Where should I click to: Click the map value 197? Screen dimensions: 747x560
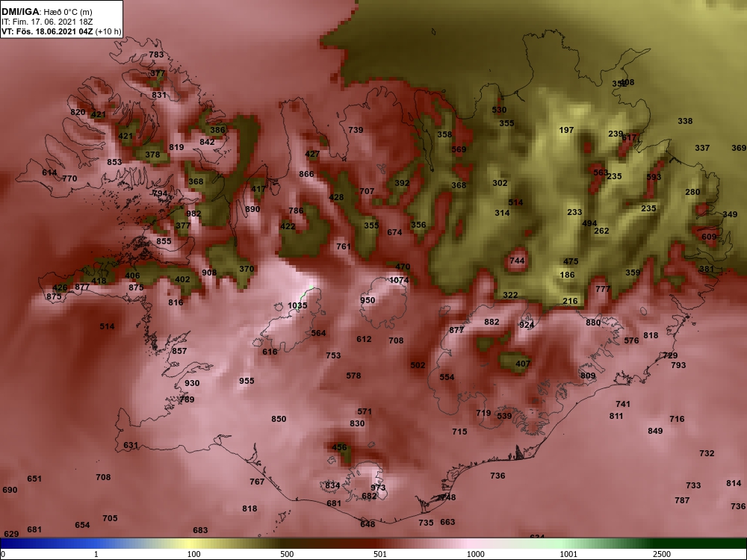tap(566, 130)
